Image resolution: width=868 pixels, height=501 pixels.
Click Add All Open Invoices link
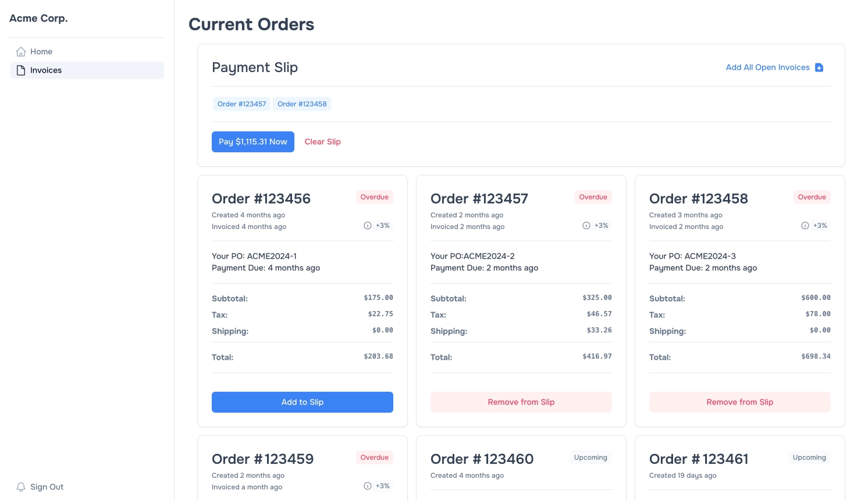(767, 67)
